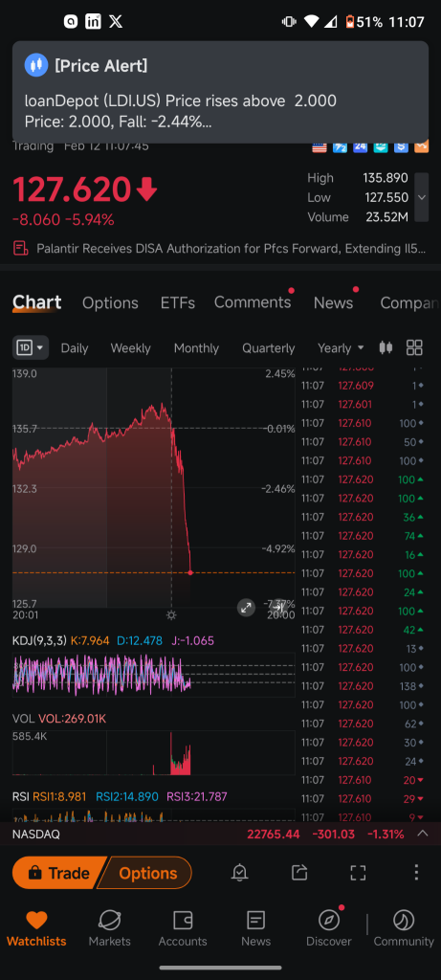Enter fullscreen via the corner-brackets icon

coord(358,873)
